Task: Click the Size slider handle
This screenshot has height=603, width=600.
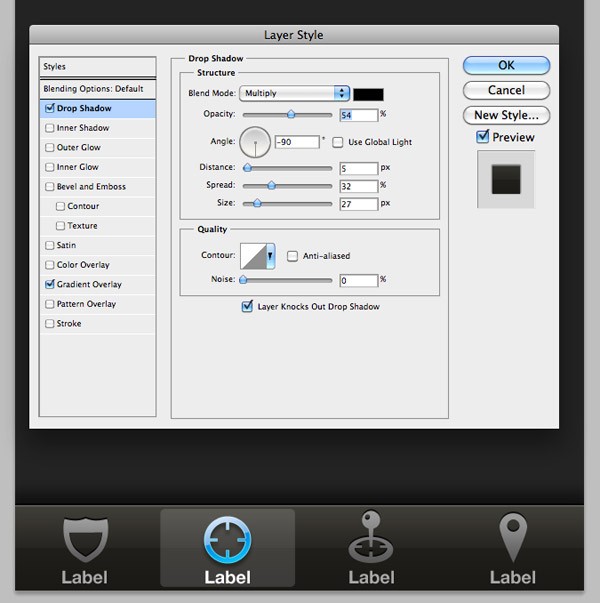Action: (257, 203)
